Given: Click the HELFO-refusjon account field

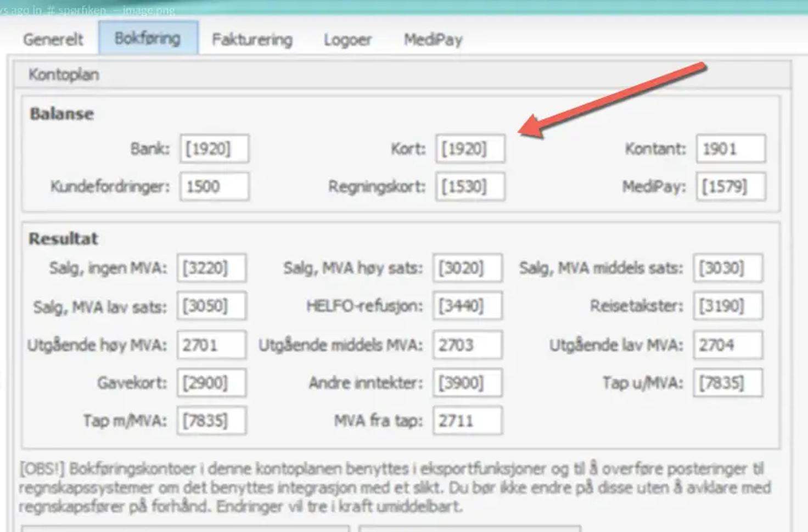Looking at the screenshot, I should click(x=467, y=306).
